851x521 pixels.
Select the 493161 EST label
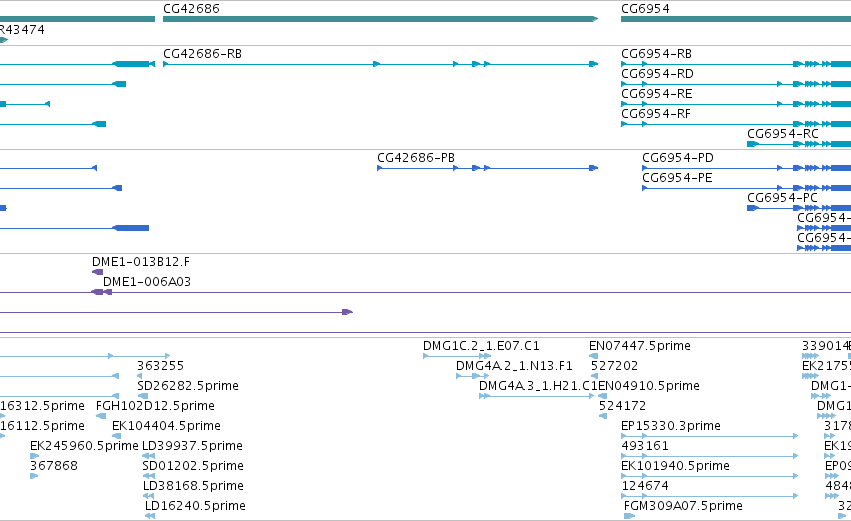(645, 446)
